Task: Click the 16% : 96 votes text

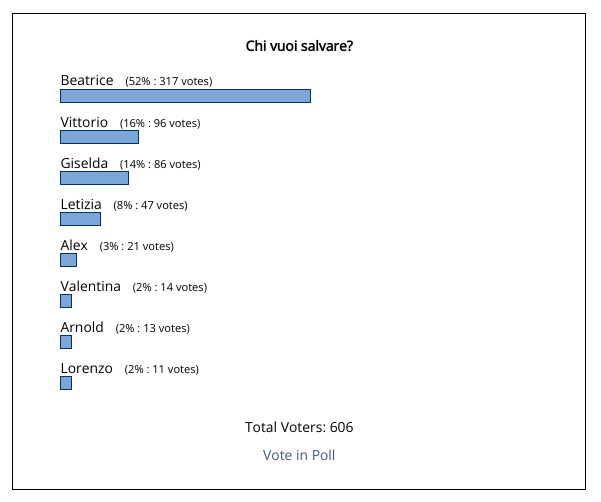Action: pyautogui.click(x=160, y=123)
